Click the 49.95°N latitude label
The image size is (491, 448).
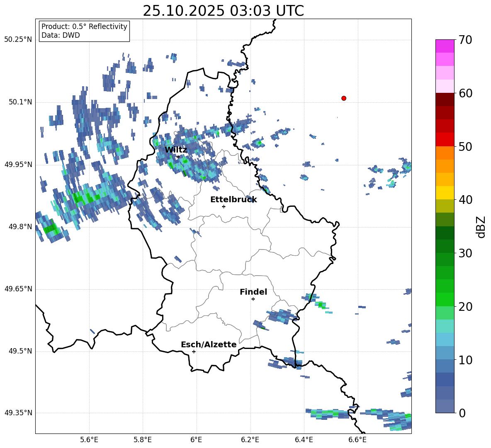click(x=18, y=165)
